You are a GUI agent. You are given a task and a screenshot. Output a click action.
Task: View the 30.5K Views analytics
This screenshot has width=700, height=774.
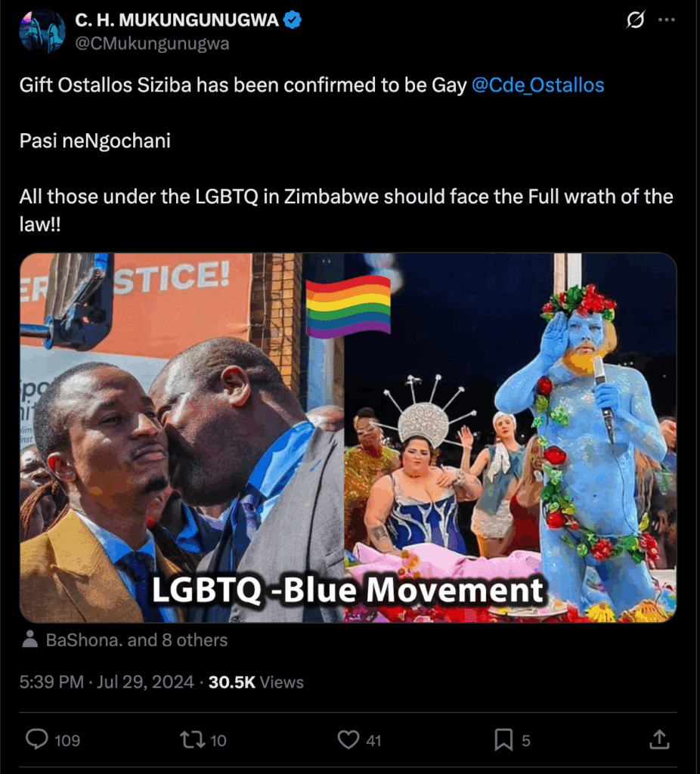[256, 682]
